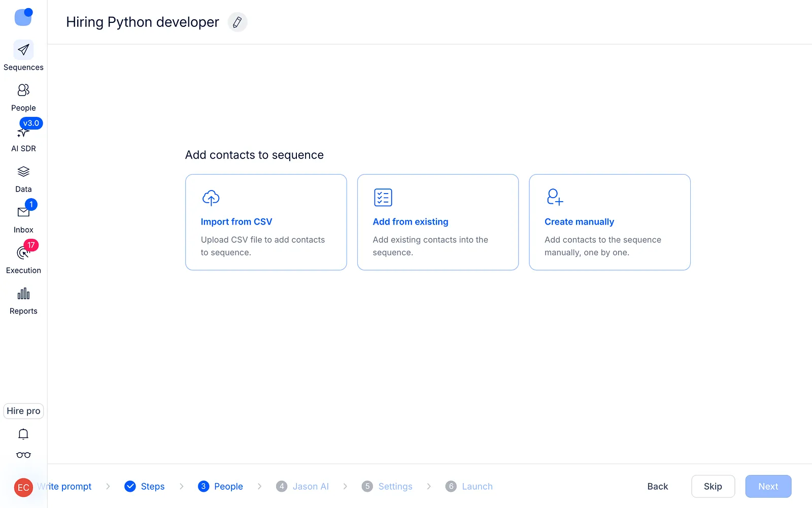This screenshot has width=812, height=508.
Task: Edit the sequence name with pencil icon
Action: pyautogui.click(x=237, y=22)
